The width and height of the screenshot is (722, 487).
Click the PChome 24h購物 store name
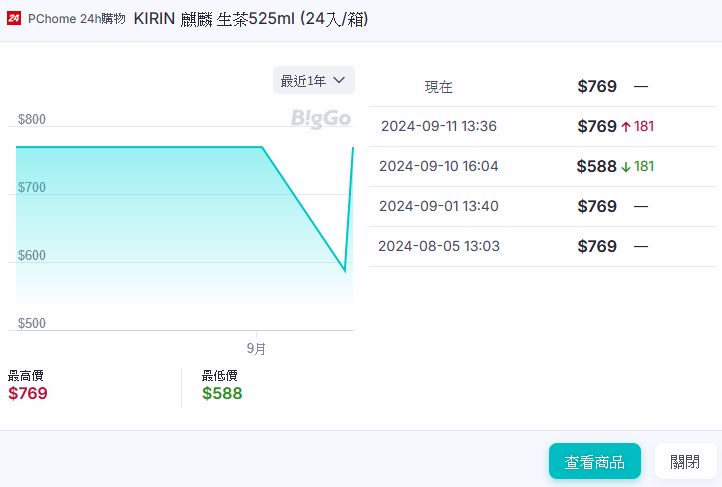coord(77,18)
